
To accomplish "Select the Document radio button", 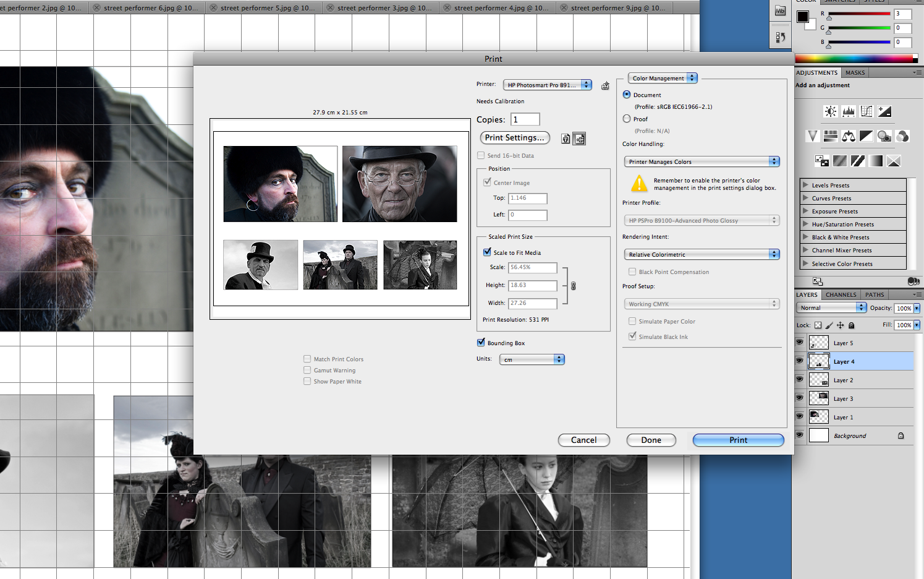I will [627, 95].
